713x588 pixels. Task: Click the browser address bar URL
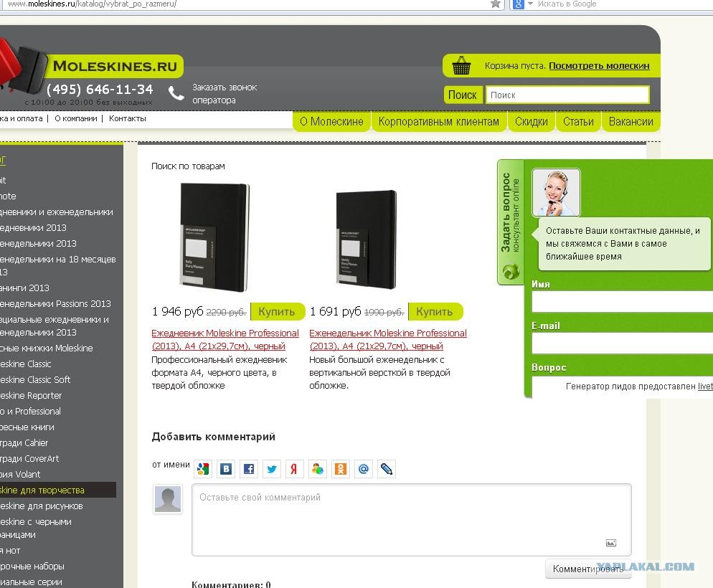[93, 4]
